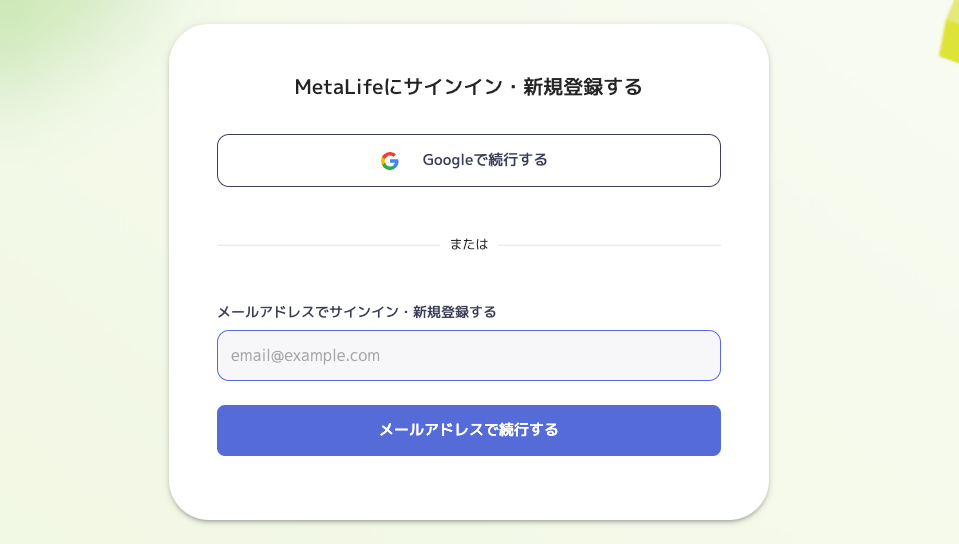959x544 pixels.
Task: Click the left edge of the blue continue button
Action: 229,430
